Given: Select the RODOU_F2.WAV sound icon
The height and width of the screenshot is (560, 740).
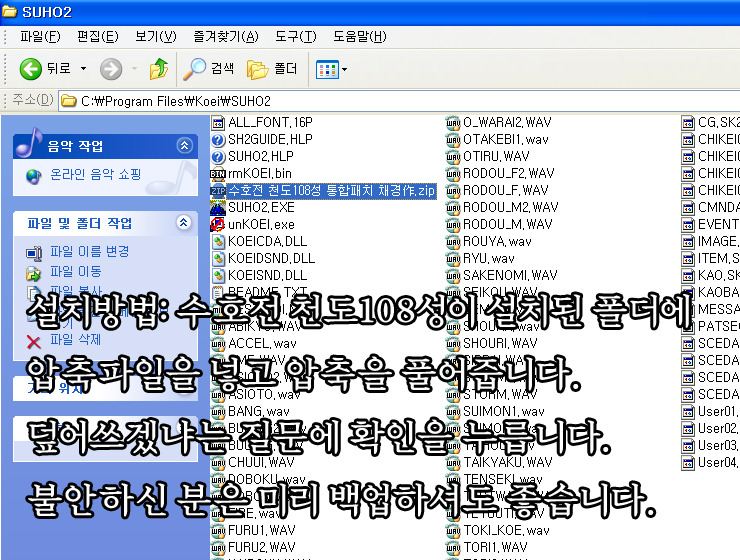Looking at the screenshot, I should click(453, 174).
